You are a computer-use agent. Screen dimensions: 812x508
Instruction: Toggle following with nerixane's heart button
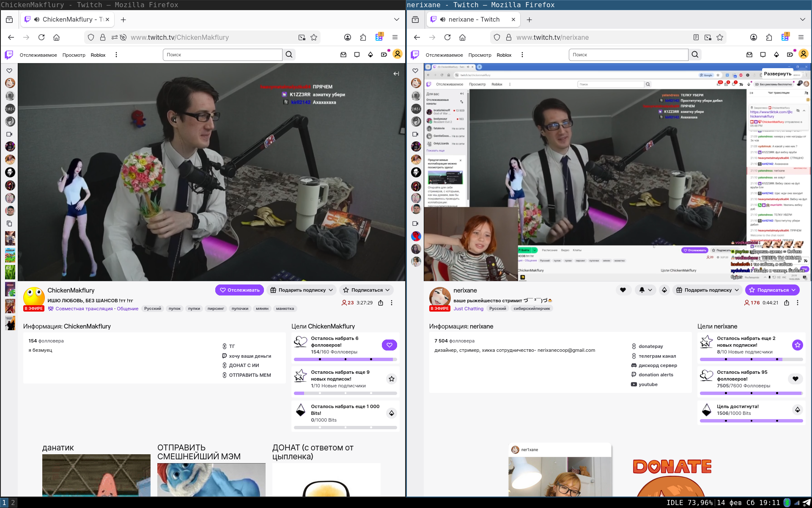click(623, 290)
